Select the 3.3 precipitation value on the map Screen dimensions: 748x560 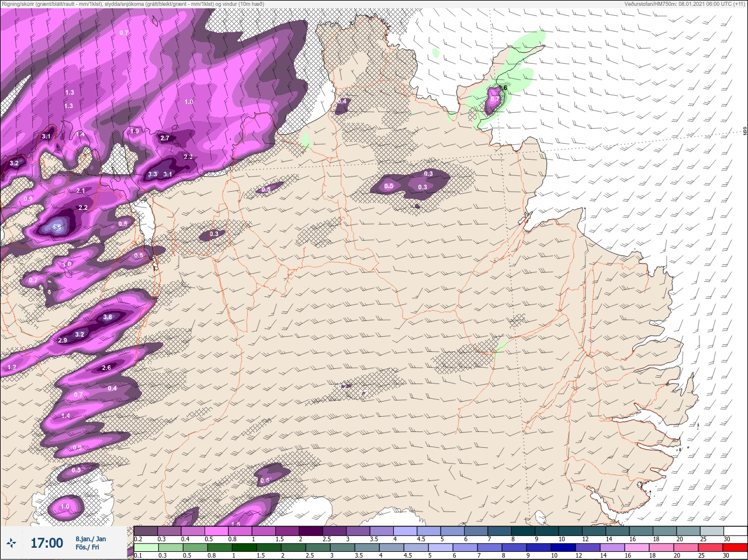click(x=153, y=174)
